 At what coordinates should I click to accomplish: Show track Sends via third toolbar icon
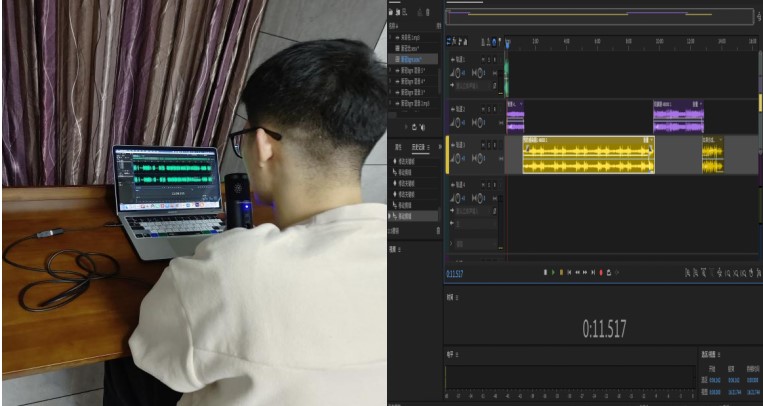click(460, 41)
